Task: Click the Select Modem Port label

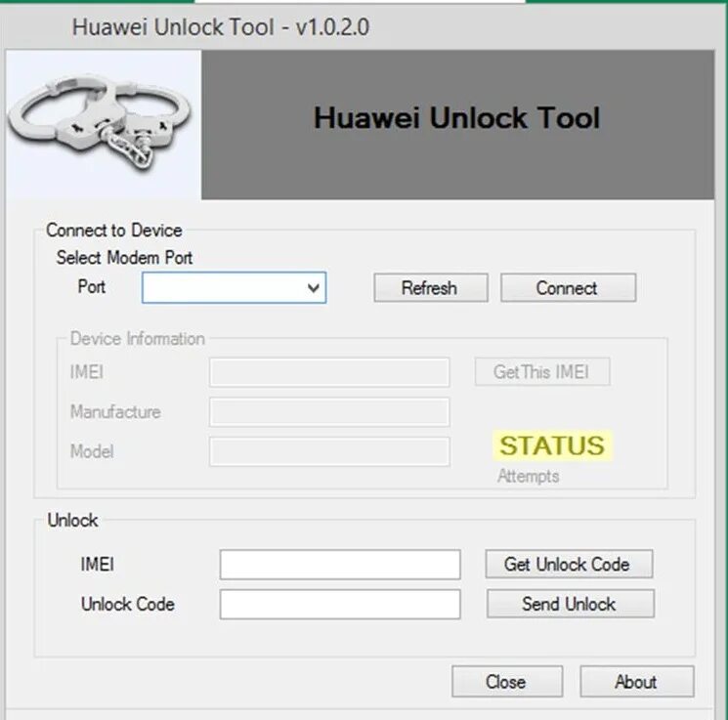Action: pyautogui.click(x=124, y=257)
